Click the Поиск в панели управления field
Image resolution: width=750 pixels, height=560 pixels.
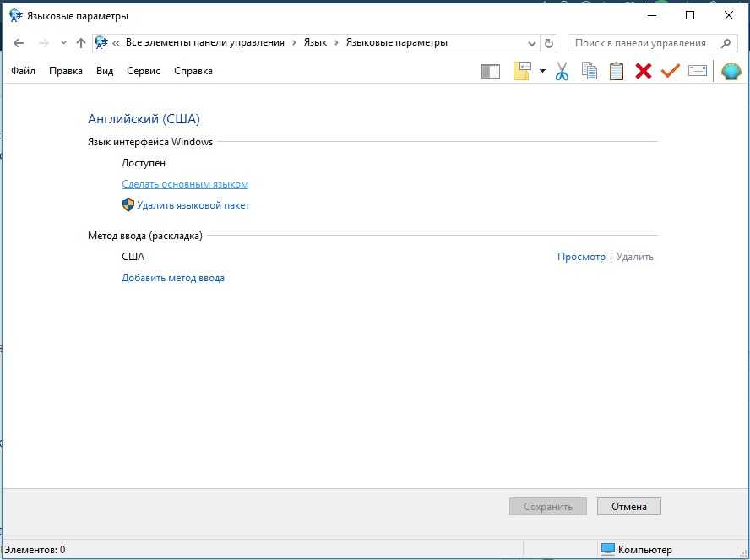click(x=641, y=43)
